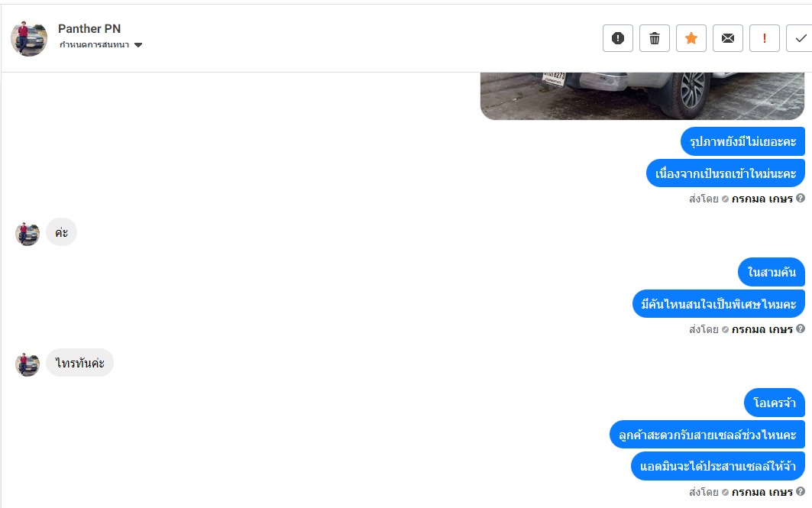
Task: Open Panther PN profile picture in header
Action: (29, 38)
